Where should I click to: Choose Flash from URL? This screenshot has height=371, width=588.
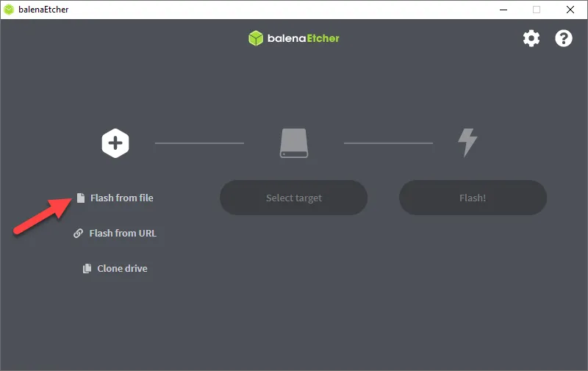tap(115, 233)
